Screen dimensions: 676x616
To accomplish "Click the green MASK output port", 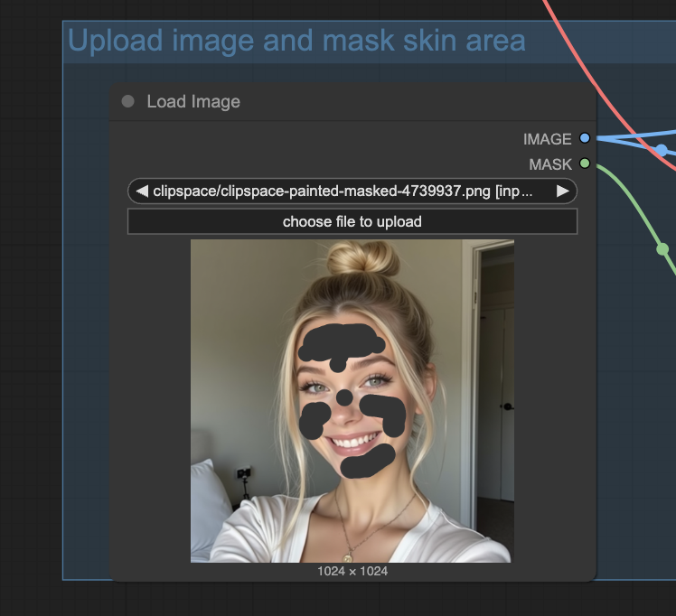I will pos(585,163).
